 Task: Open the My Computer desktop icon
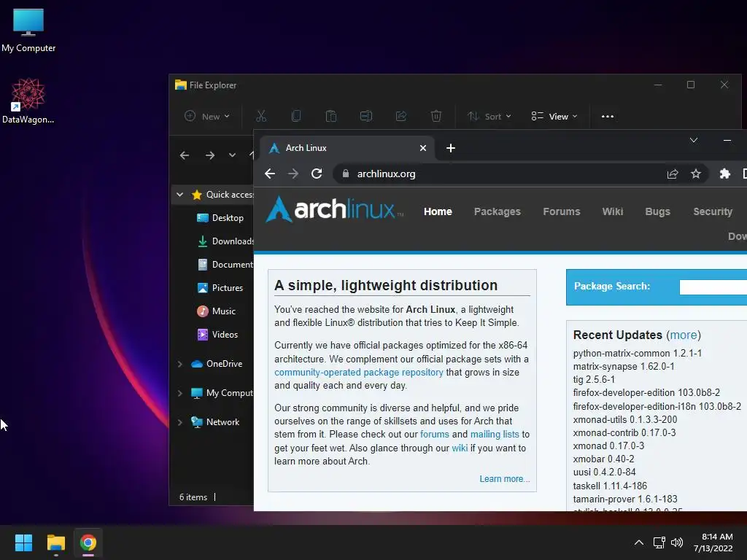point(28,30)
